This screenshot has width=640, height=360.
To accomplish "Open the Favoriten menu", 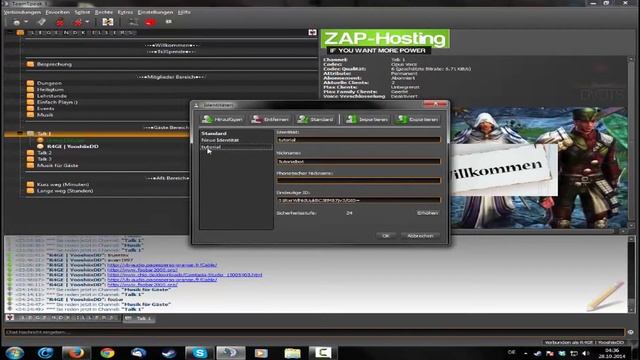I will coord(58,12).
